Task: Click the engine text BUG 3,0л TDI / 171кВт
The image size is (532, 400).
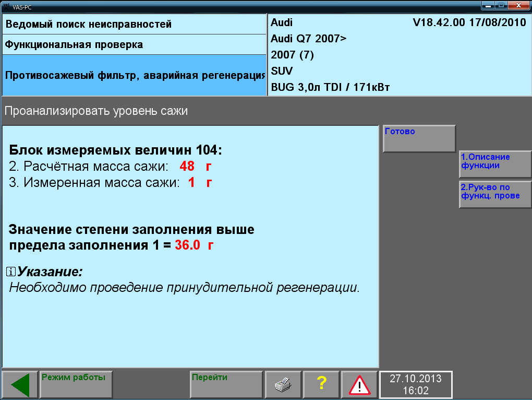Action: click(x=330, y=87)
